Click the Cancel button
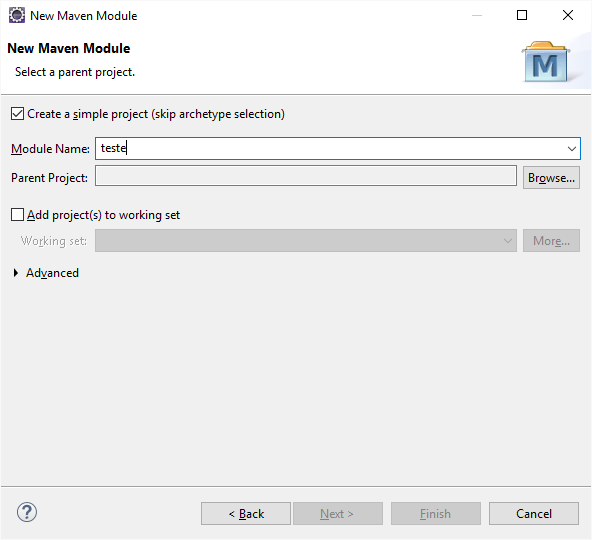The height and width of the screenshot is (540, 592). pyautogui.click(x=534, y=514)
